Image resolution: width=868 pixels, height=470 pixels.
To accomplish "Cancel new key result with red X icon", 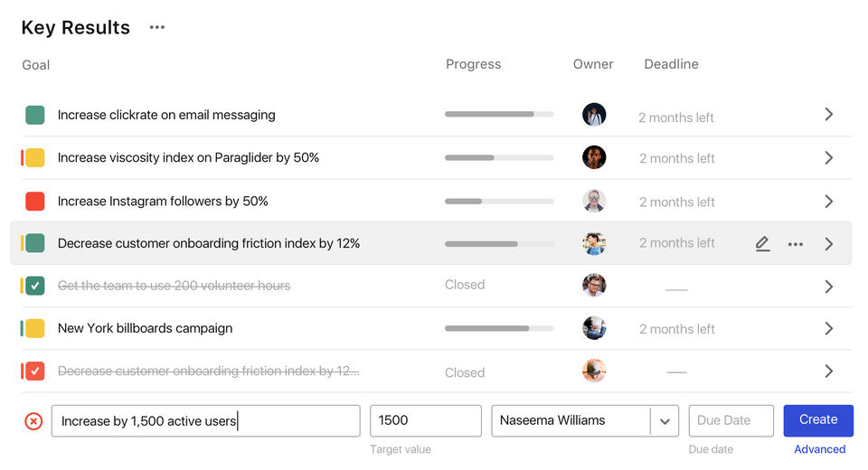I will pyautogui.click(x=33, y=421).
